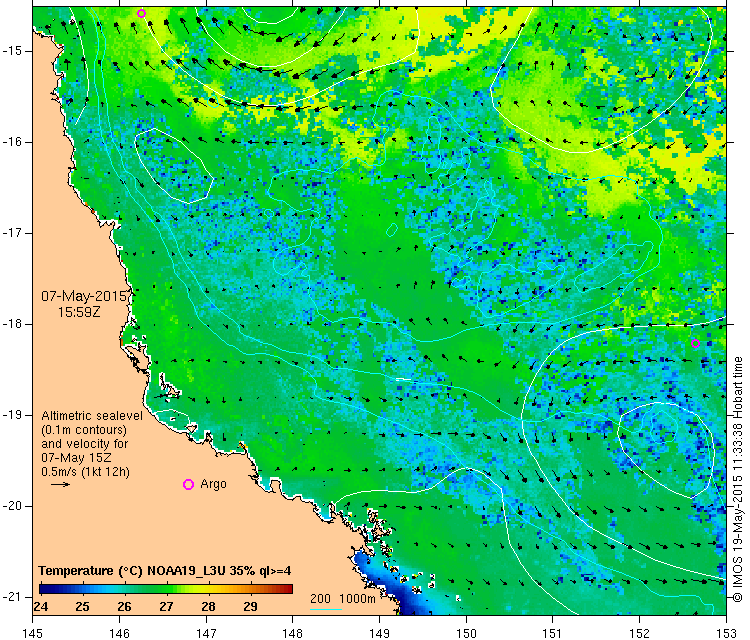Screen dimensions: 750x640
Task: Click the cyan bathymetry legend line
Action: (x=326, y=609)
